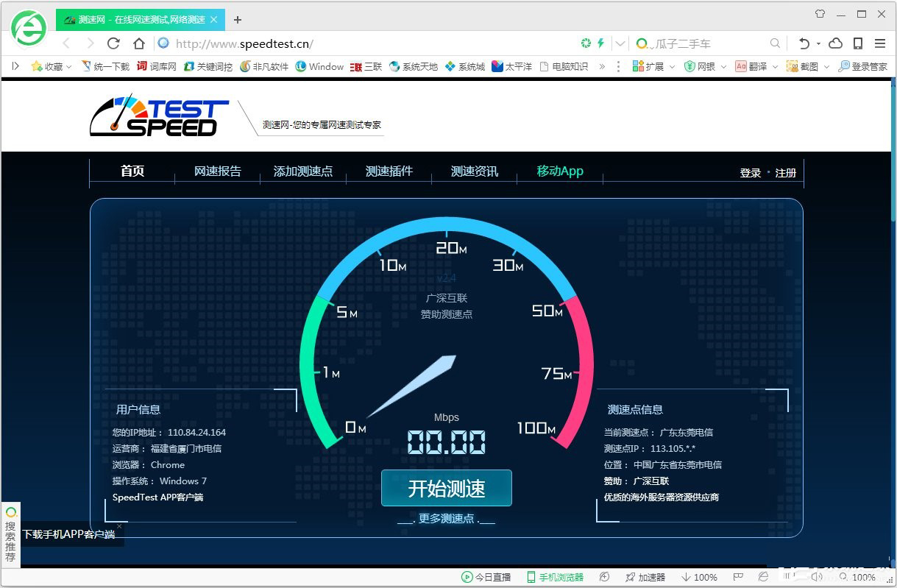
Task: Open 关键词挖 bookmark
Action: click(x=208, y=66)
